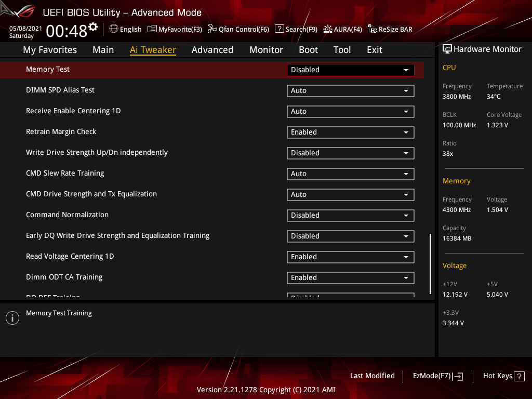Open Qfan Control fan icon
Viewport: 532px width, 399px height.
pyautogui.click(x=212, y=29)
